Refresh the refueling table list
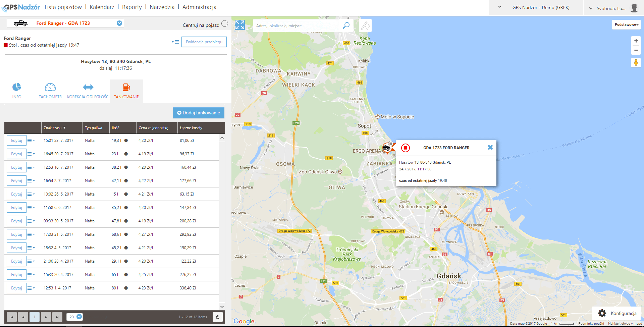This screenshot has width=644, height=327. click(218, 317)
